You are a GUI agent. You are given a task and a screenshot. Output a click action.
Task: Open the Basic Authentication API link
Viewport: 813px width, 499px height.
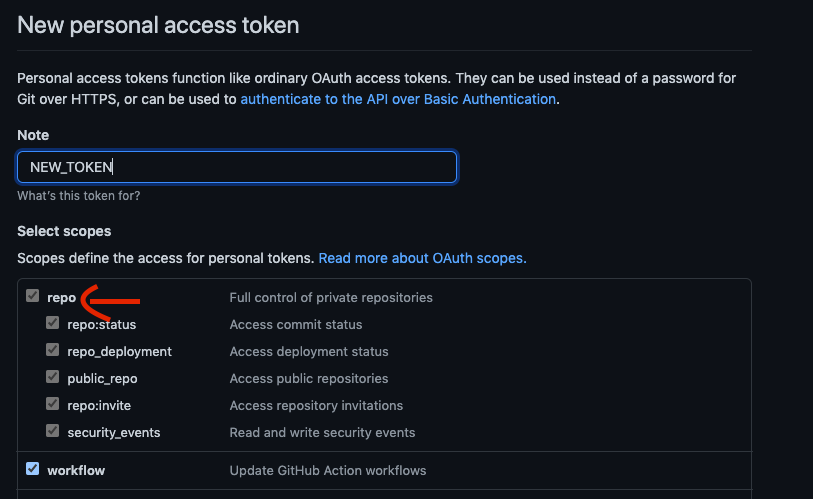398,99
